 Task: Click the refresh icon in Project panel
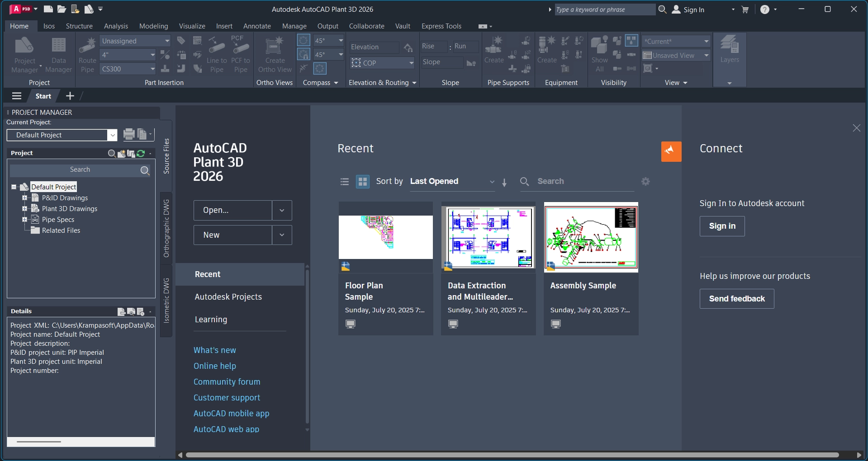pyautogui.click(x=141, y=153)
